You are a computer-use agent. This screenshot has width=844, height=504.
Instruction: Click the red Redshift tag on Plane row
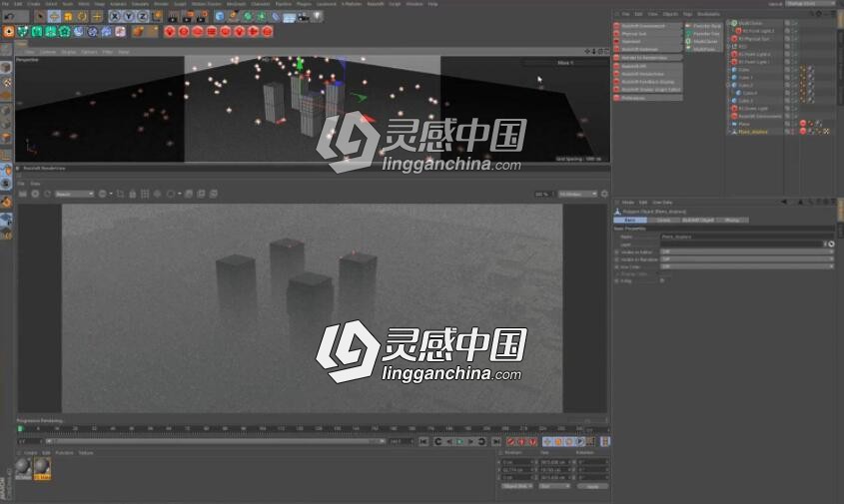click(803, 124)
